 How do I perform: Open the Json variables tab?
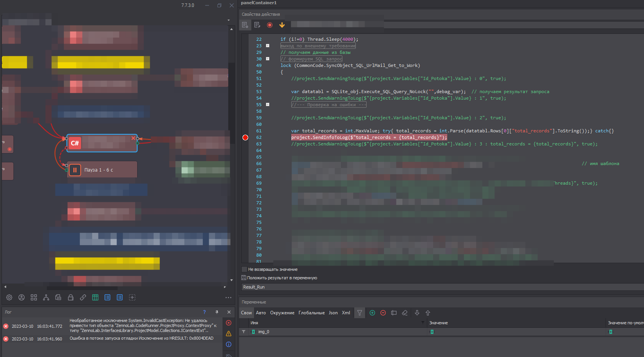(333, 313)
